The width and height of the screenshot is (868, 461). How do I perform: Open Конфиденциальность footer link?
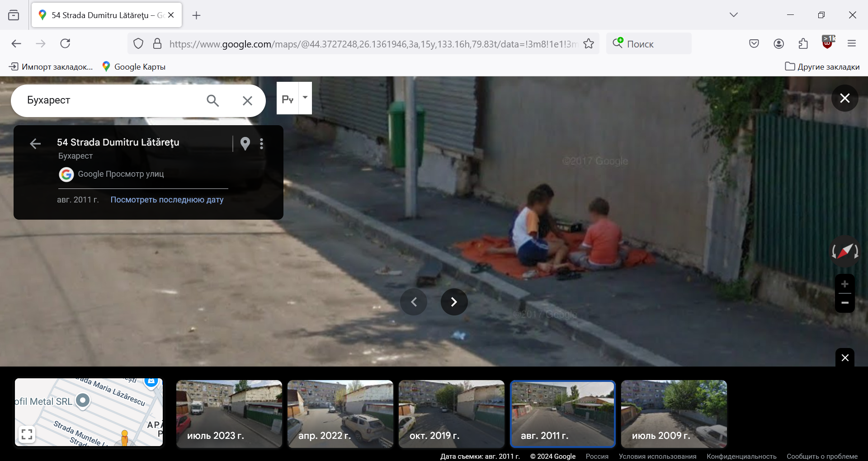click(741, 456)
